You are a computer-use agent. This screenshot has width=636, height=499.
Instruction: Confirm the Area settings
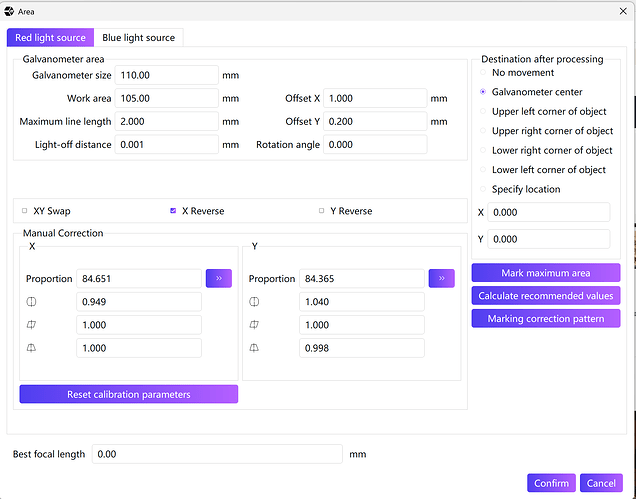(551, 483)
